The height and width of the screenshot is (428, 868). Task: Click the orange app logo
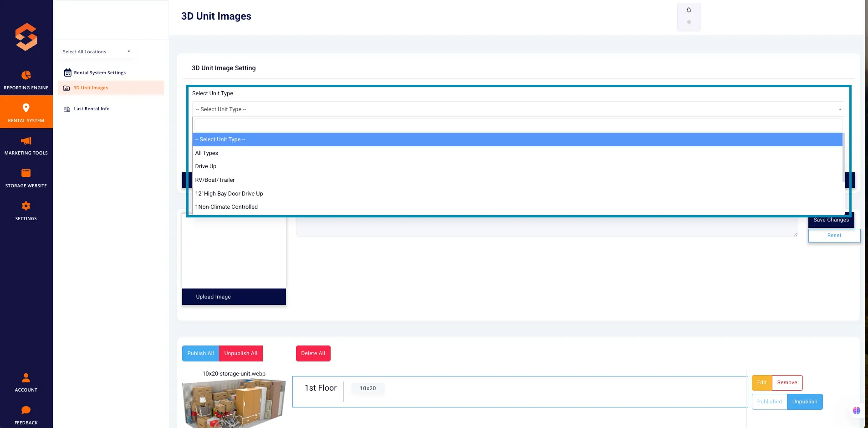[26, 36]
